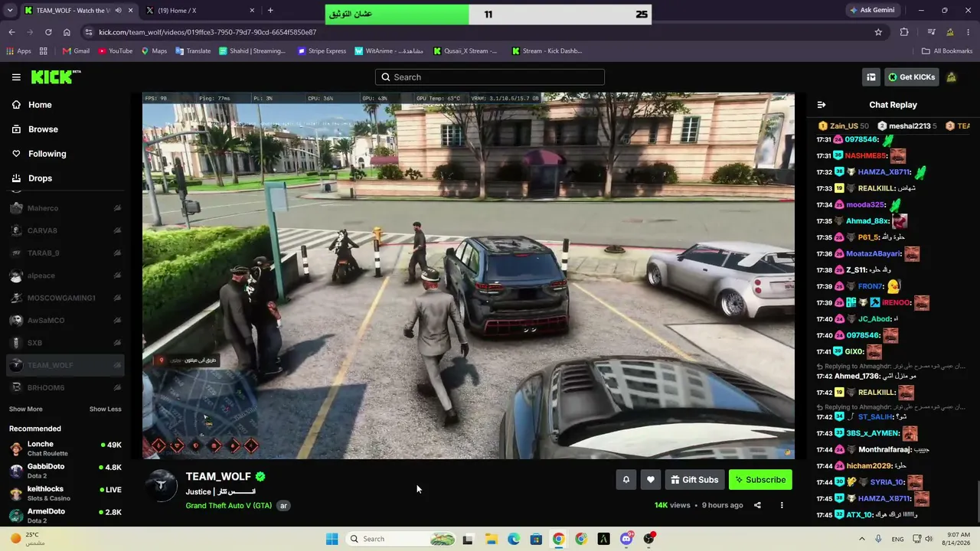This screenshot has height=551, width=980.
Task: Open more options menu for the video
Action: 782,505
